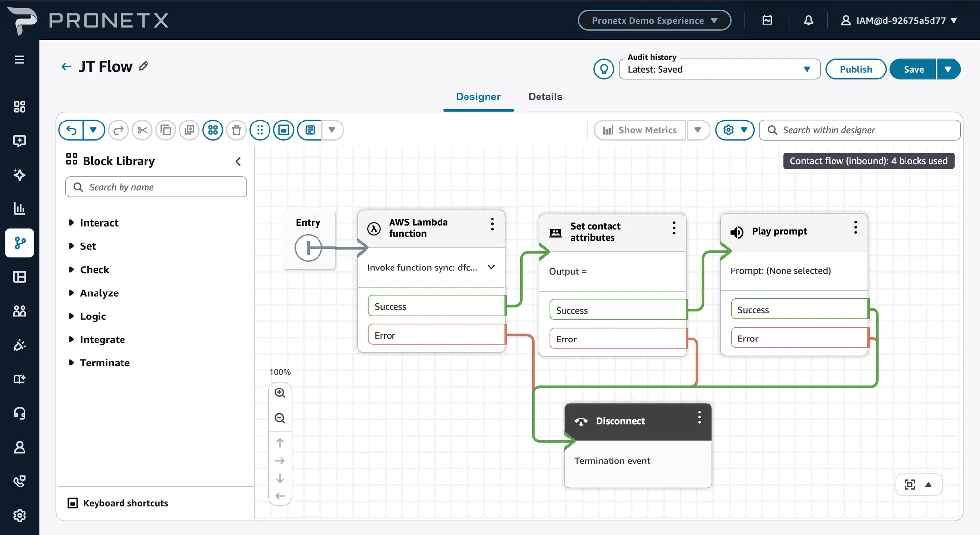Expand the Check category

(x=89, y=270)
